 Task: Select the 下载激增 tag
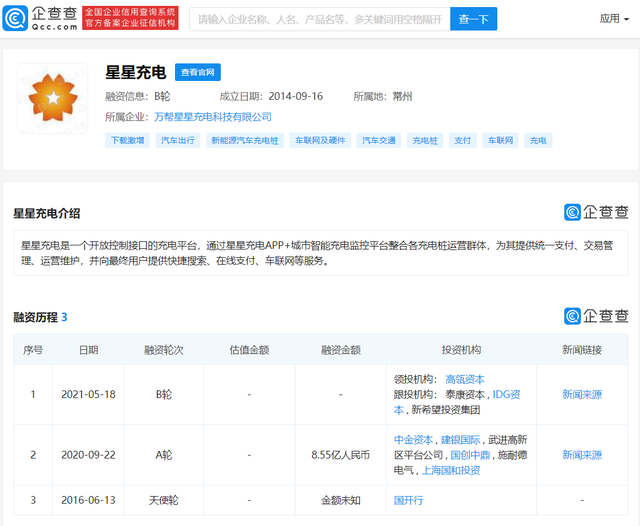127,141
